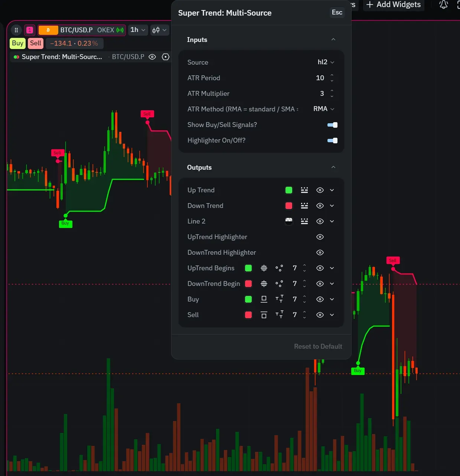Hide the Up Trend output
This screenshot has width=460, height=476.
(320, 190)
